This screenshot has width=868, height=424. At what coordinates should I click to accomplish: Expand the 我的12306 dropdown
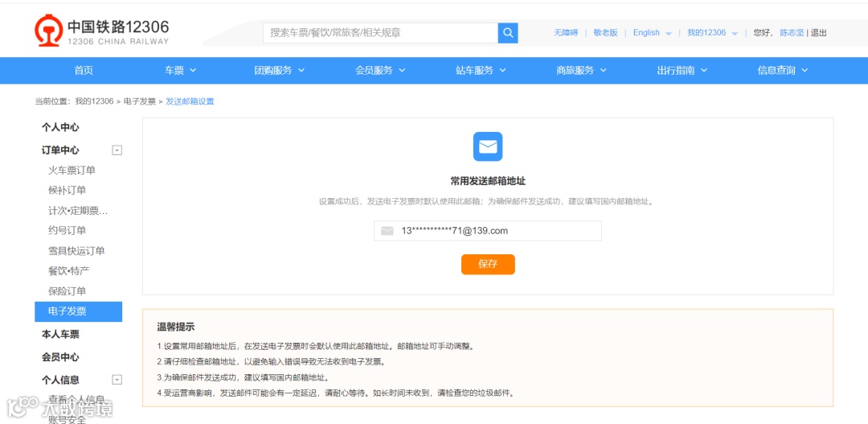(x=712, y=33)
